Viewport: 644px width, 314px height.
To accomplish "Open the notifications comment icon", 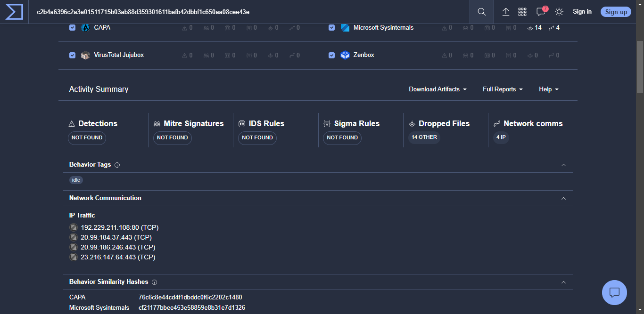I will point(541,12).
